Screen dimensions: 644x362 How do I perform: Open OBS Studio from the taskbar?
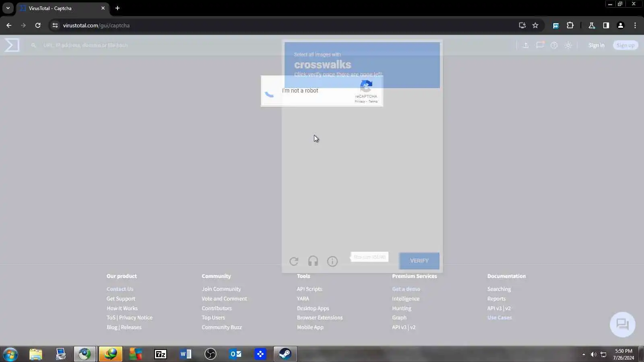[211, 354]
